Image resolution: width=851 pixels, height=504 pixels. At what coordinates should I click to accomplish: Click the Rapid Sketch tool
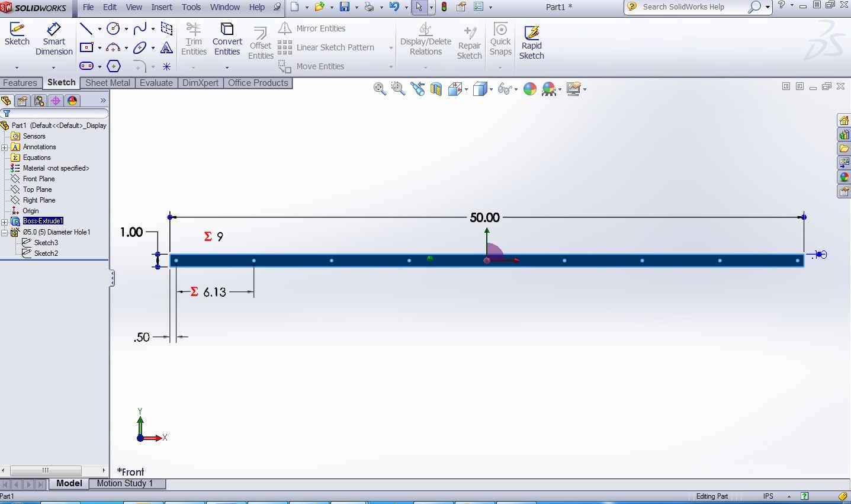pos(531,42)
